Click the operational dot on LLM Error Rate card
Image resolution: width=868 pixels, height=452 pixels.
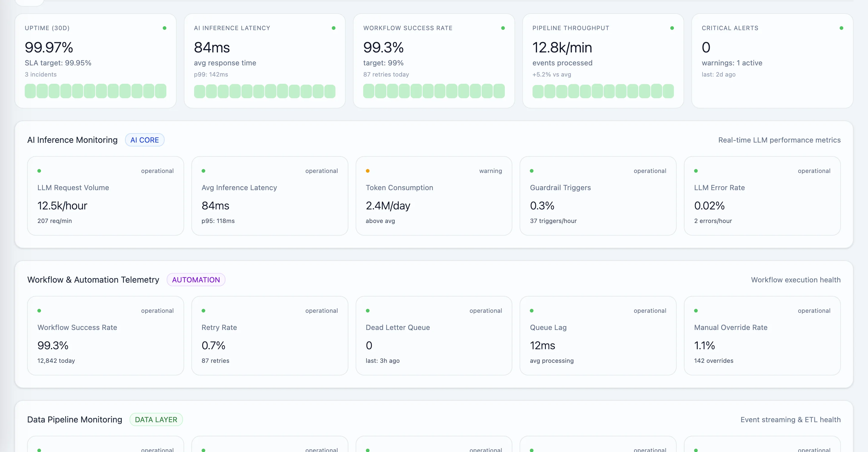click(696, 171)
